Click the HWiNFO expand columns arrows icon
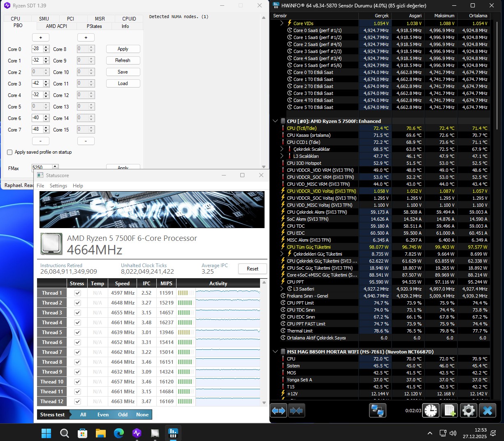The image size is (504, 441). [x=279, y=411]
